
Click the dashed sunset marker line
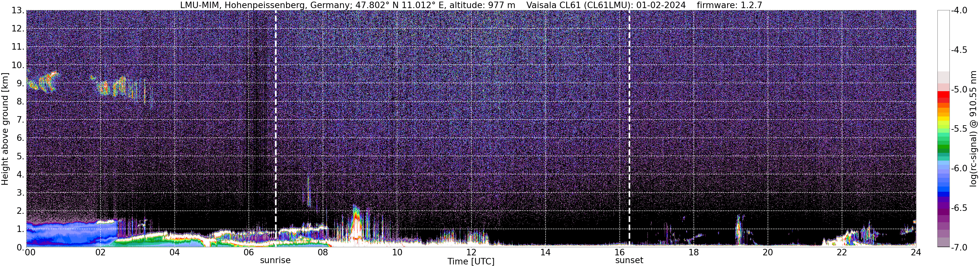pos(629,128)
